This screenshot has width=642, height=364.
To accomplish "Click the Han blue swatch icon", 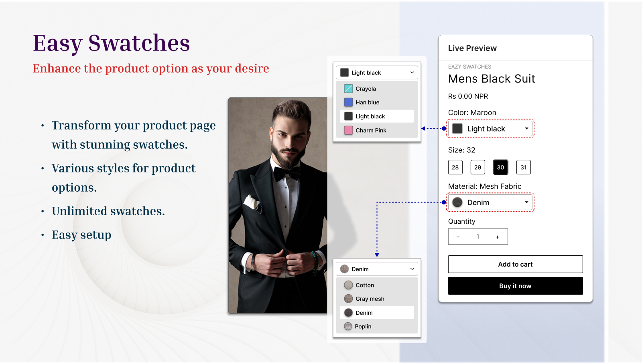I will click(348, 102).
